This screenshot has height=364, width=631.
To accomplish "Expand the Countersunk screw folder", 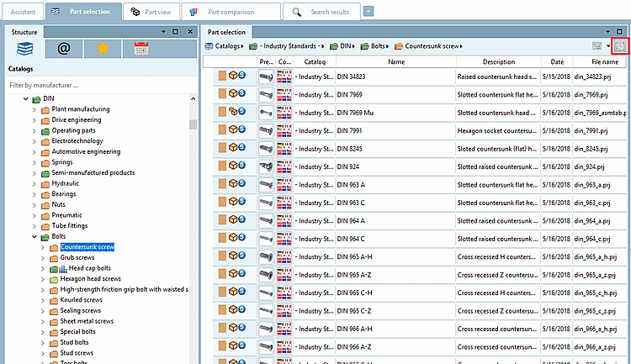I will tap(43, 247).
